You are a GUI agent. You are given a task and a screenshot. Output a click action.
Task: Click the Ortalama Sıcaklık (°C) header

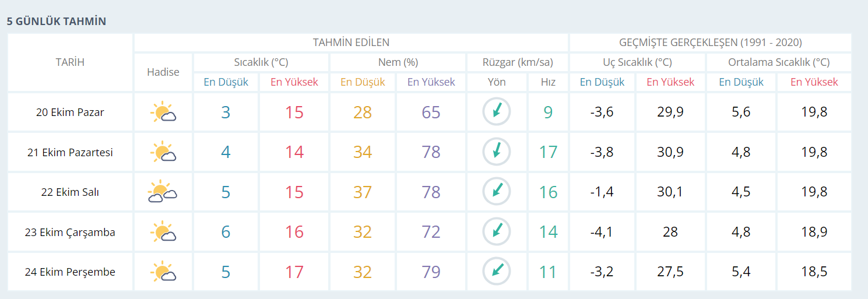[x=779, y=62]
